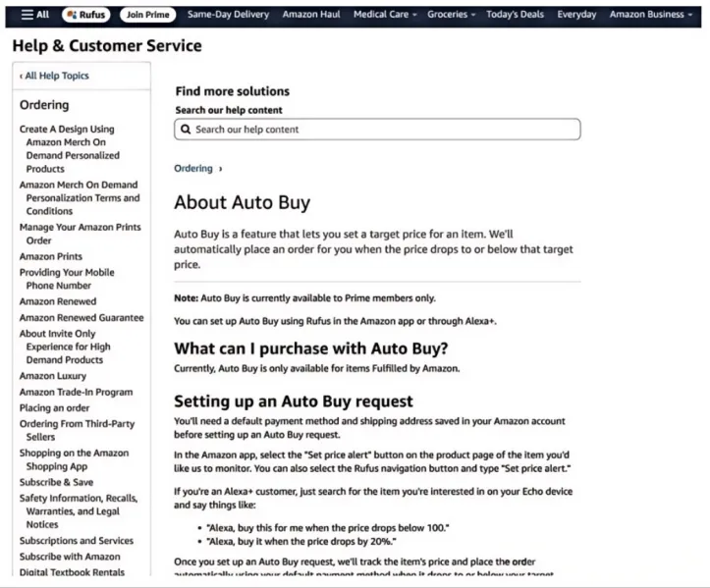The width and height of the screenshot is (710, 588).
Task: Click the Join Prime button
Action: (x=147, y=15)
